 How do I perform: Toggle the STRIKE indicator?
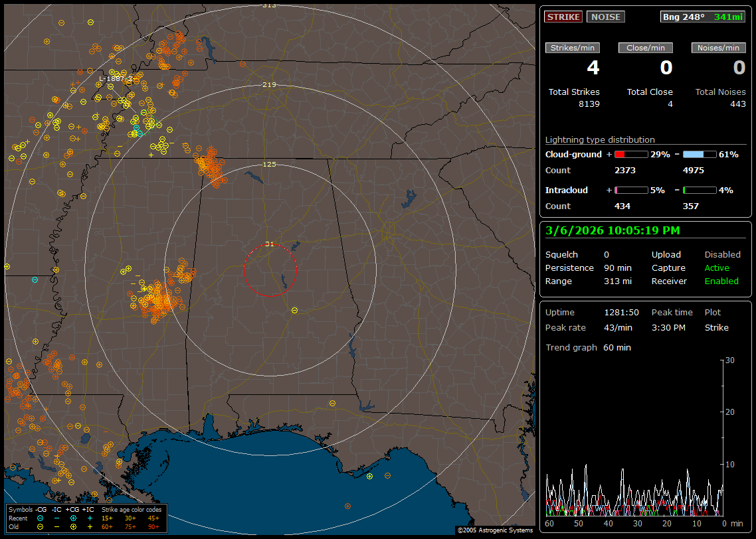coord(563,17)
